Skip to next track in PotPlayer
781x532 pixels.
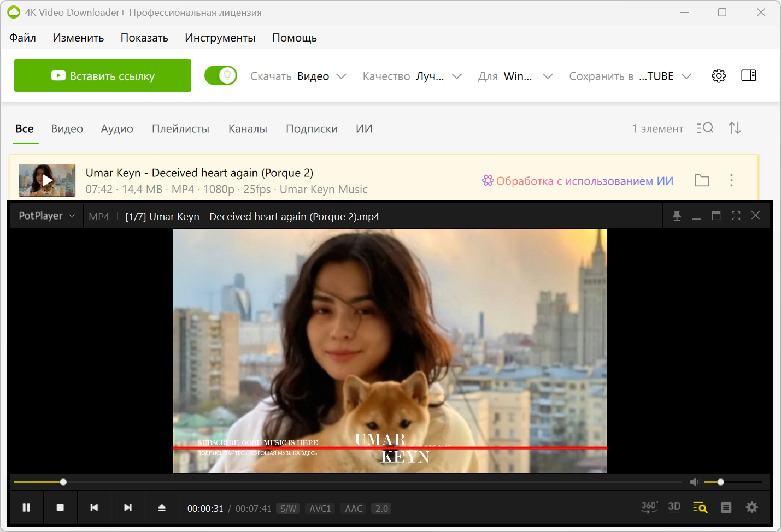point(128,507)
